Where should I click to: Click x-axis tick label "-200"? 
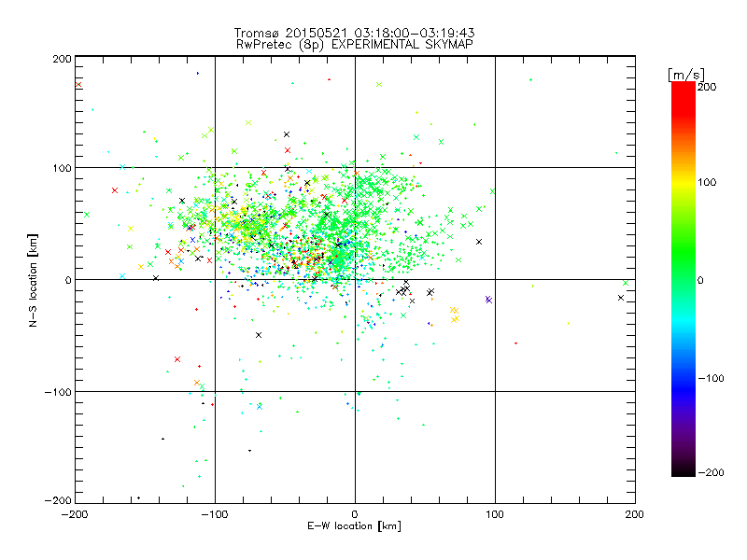pos(75,514)
